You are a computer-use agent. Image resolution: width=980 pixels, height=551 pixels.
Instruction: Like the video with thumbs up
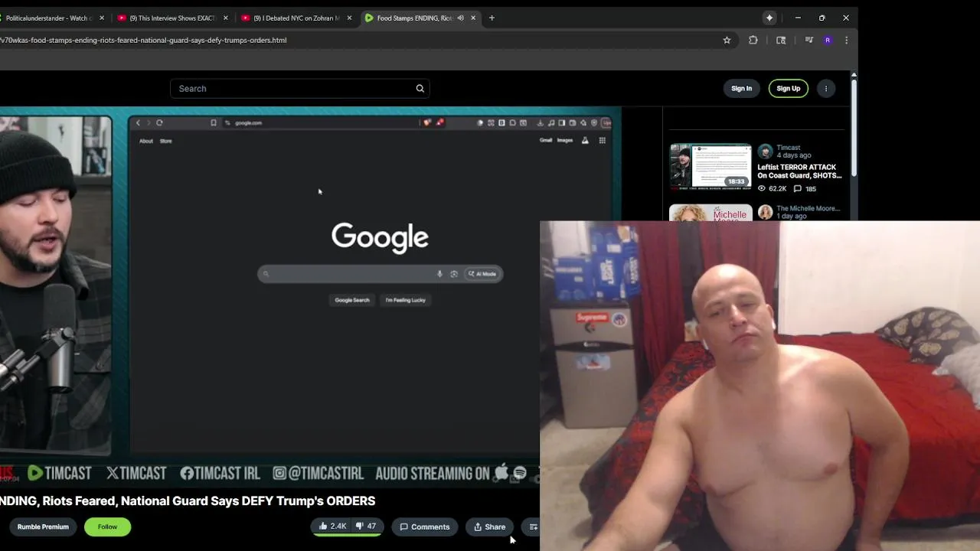coord(332,527)
